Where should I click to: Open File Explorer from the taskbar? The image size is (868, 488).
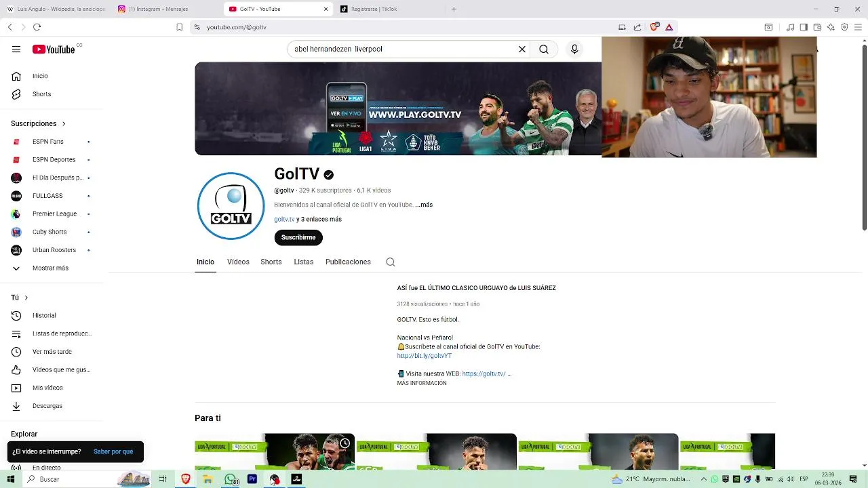[x=208, y=479]
